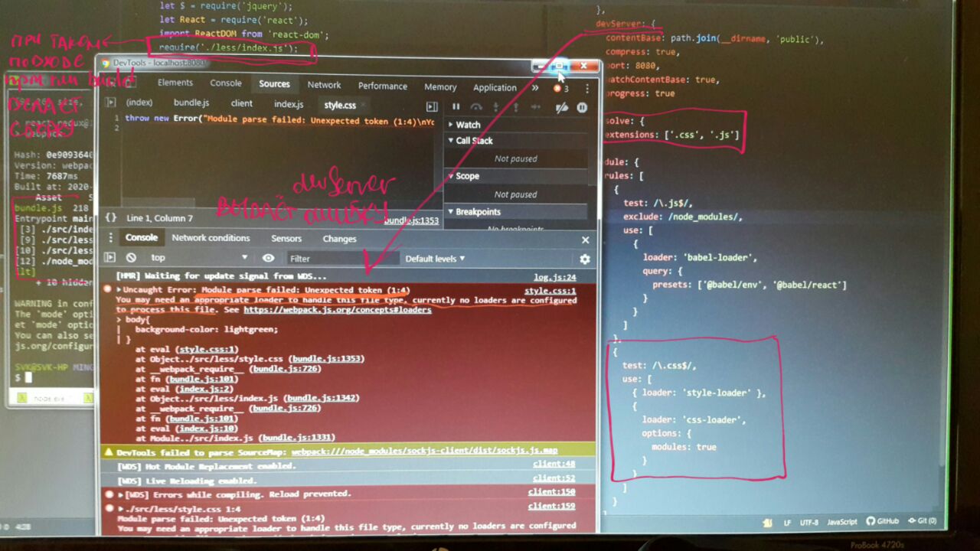Toggle Pause on exceptions button
This screenshot has height=551, width=980.
coord(582,108)
